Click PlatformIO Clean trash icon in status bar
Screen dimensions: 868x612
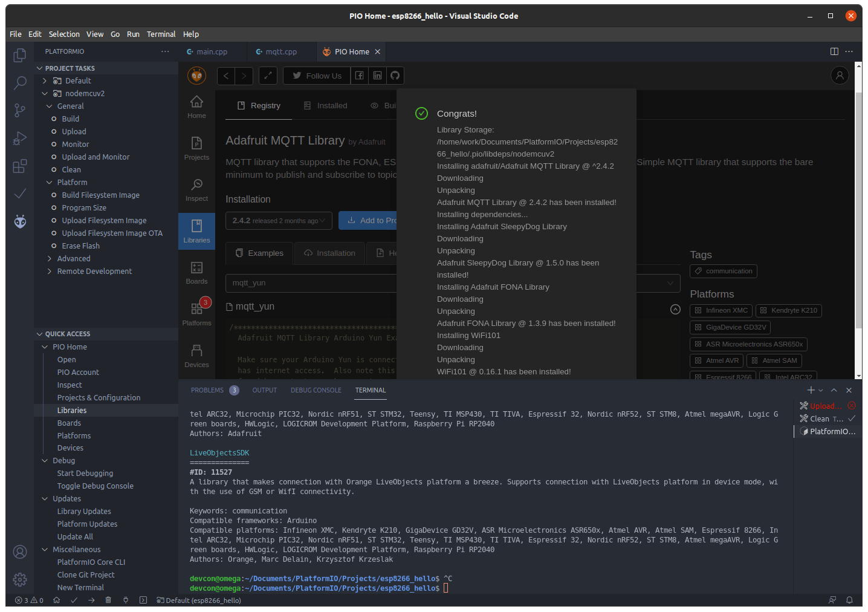tap(108, 601)
